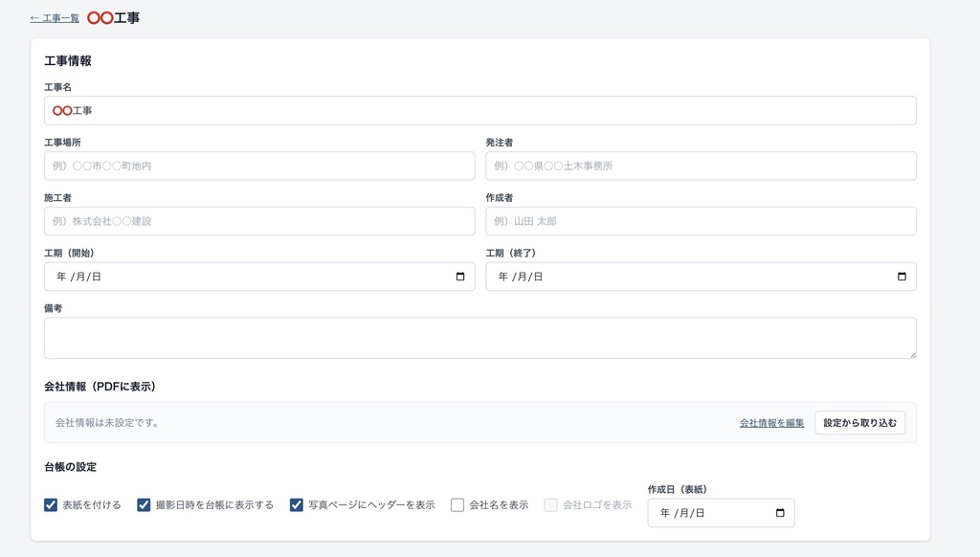
Task: Click the 〇〇工事 page title
Action: (x=113, y=18)
